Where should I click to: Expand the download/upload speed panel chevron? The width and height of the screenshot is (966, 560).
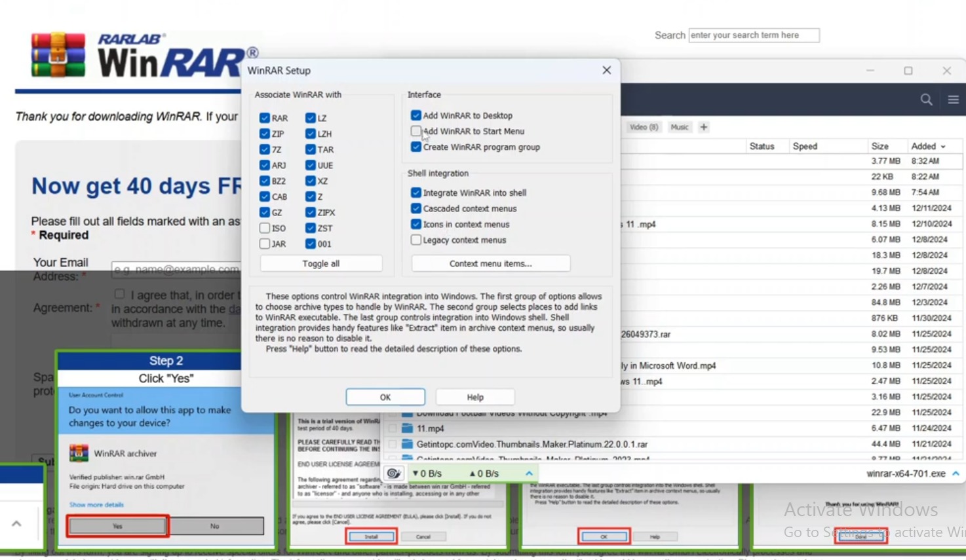coord(529,473)
